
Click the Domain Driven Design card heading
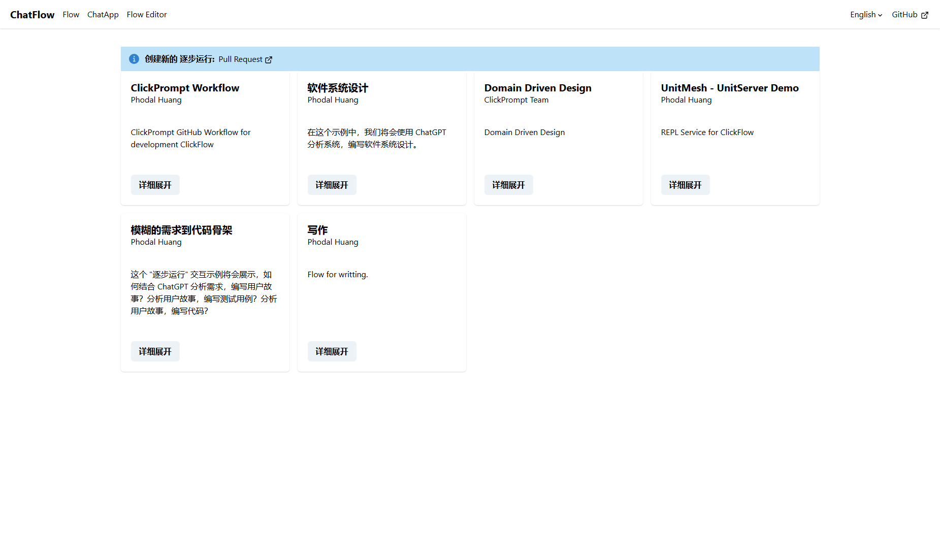pyautogui.click(x=538, y=88)
